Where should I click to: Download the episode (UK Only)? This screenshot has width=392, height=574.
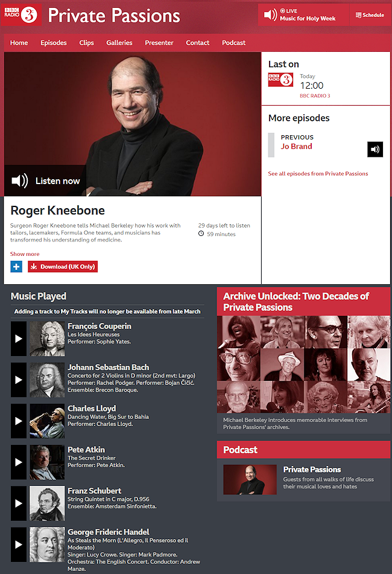coord(63,267)
